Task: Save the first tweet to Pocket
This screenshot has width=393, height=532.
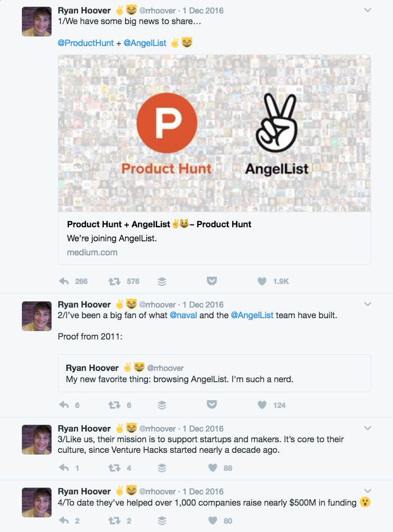Action: tap(212, 281)
